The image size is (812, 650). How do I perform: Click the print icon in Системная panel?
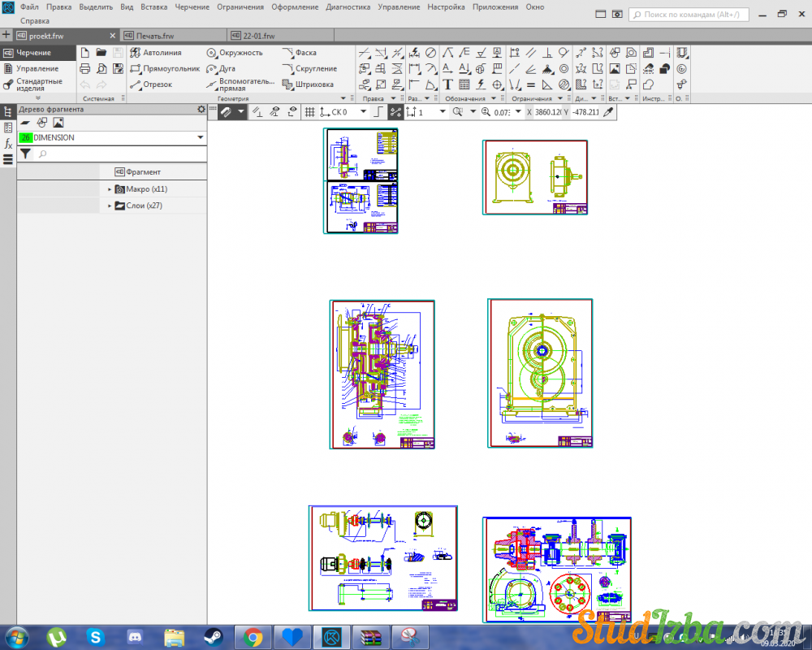point(84,69)
